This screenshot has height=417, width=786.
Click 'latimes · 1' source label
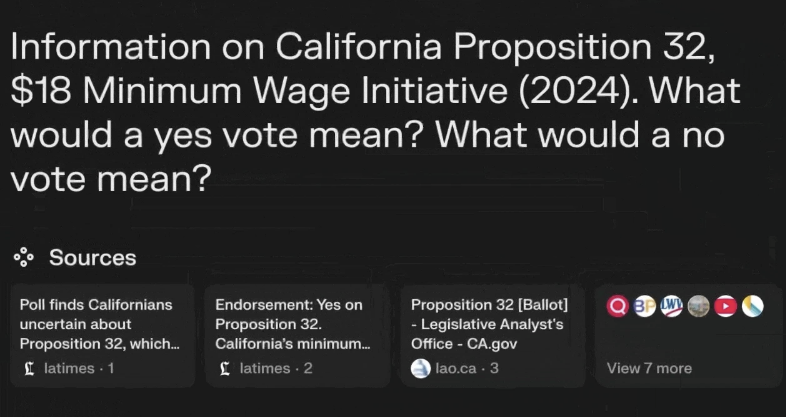[79, 368]
